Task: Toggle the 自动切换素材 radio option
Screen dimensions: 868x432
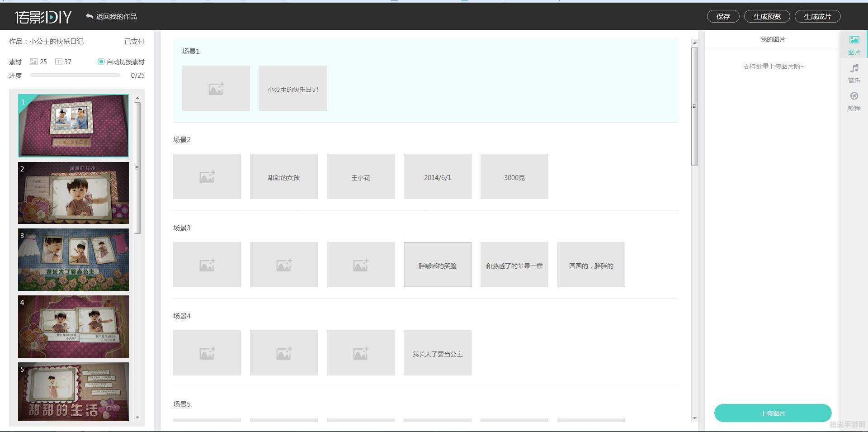Action: click(101, 62)
